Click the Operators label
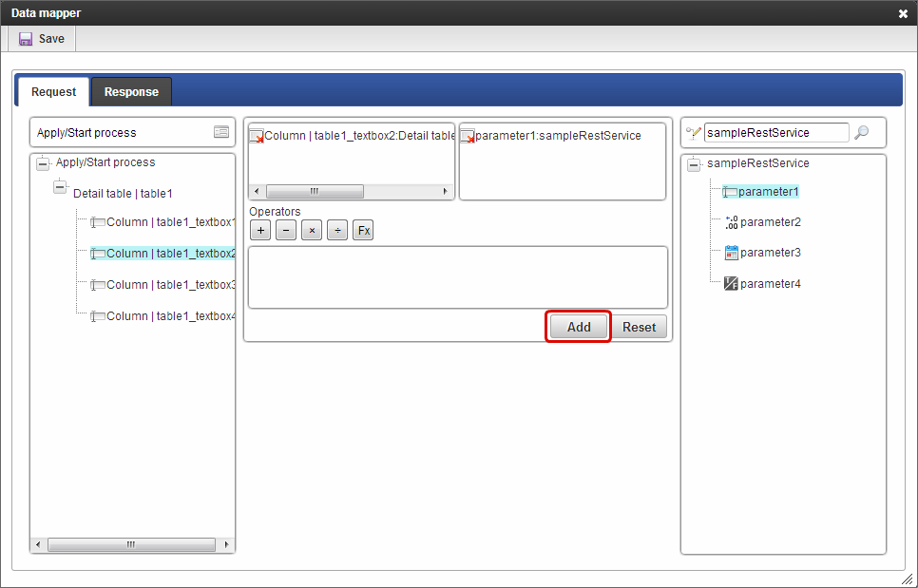 (x=275, y=211)
